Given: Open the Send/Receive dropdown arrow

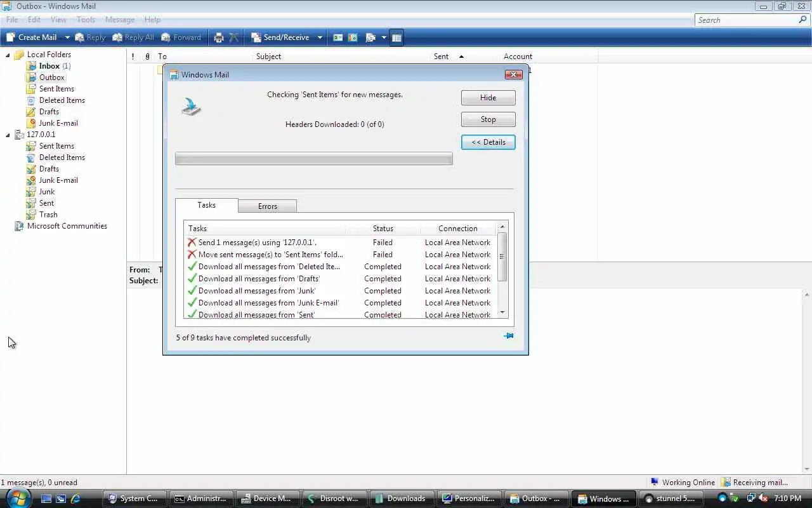Looking at the screenshot, I should tap(320, 37).
